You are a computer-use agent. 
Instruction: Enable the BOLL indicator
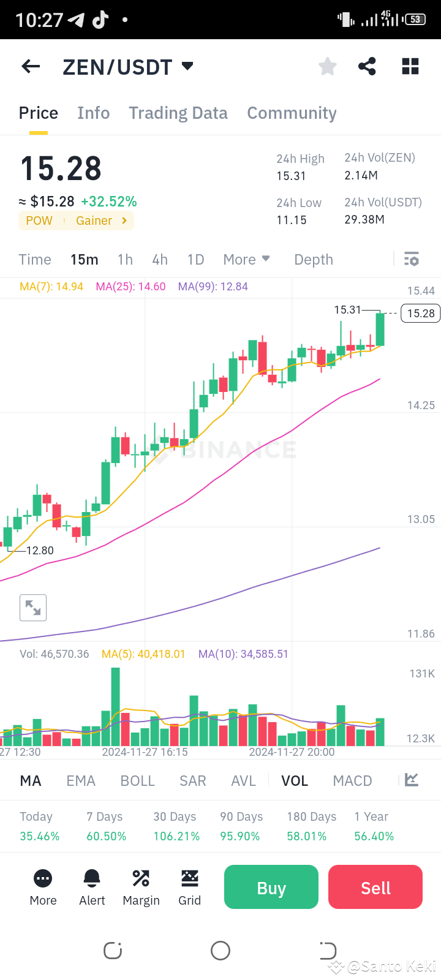click(x=137, y=780)
